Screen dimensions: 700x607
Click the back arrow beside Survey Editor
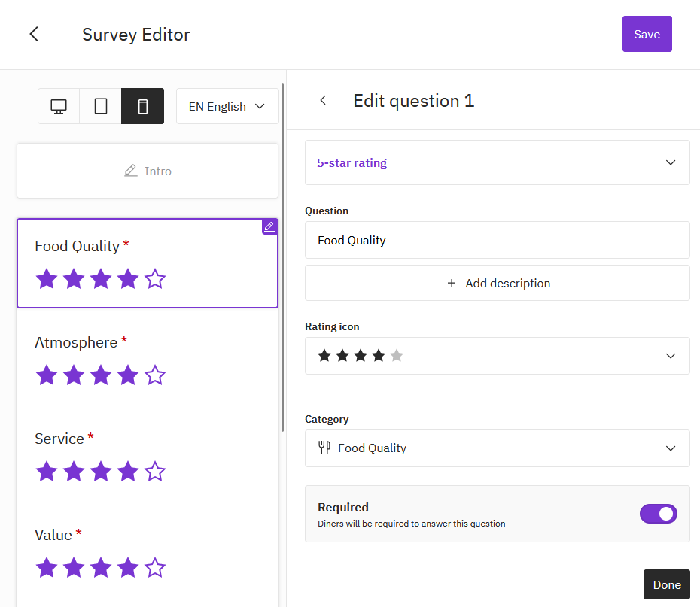[34, 35]
